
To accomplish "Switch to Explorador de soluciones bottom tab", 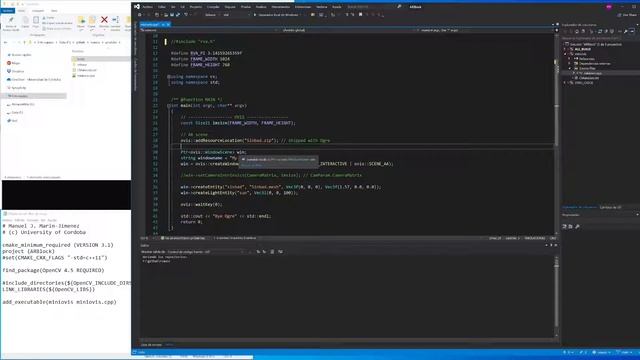I will 579,207.
